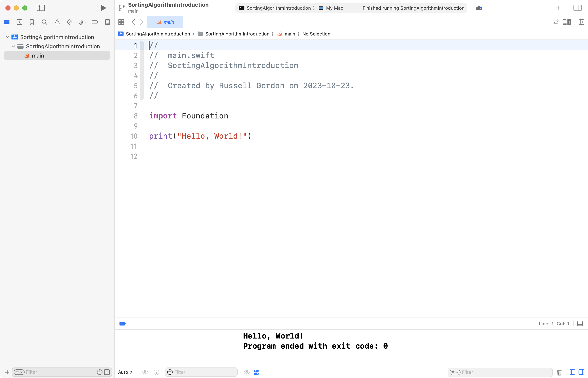Image resolution: width=588 pixels, height=378 pixels.
Task: Collapse the SortingAlgorithmIntroduction project tree
Action: [x=7, y=37]
